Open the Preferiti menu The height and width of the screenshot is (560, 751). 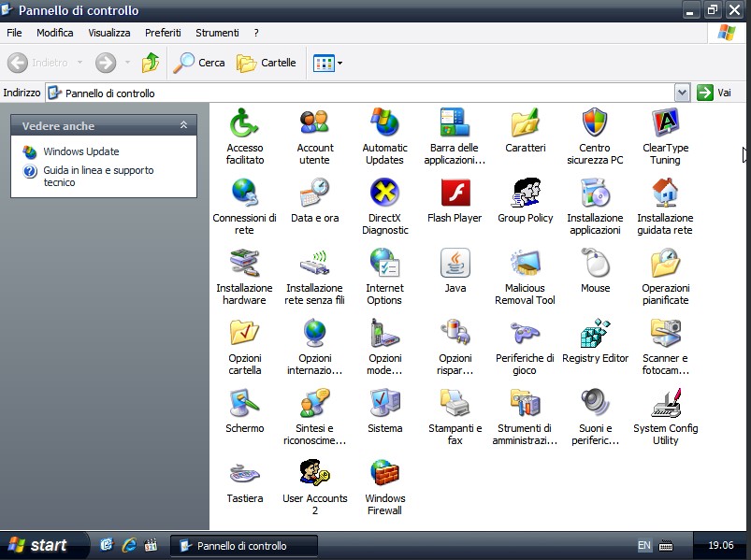pyautogui.click(x=163, y=33)
